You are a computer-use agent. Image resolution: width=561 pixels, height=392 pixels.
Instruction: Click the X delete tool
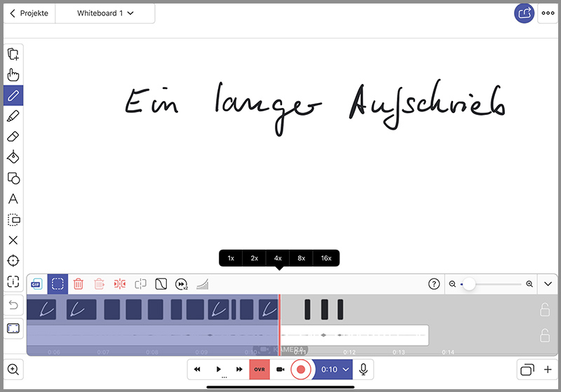coord(13,240)
